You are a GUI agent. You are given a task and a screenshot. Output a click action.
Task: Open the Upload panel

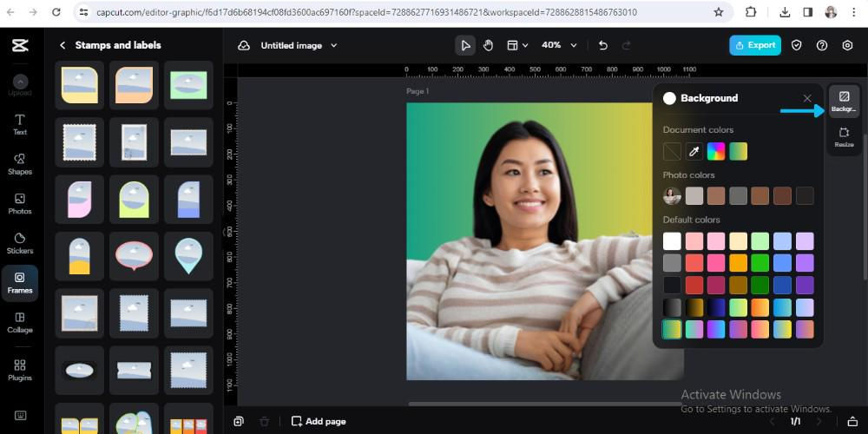(x=20, y=86)
